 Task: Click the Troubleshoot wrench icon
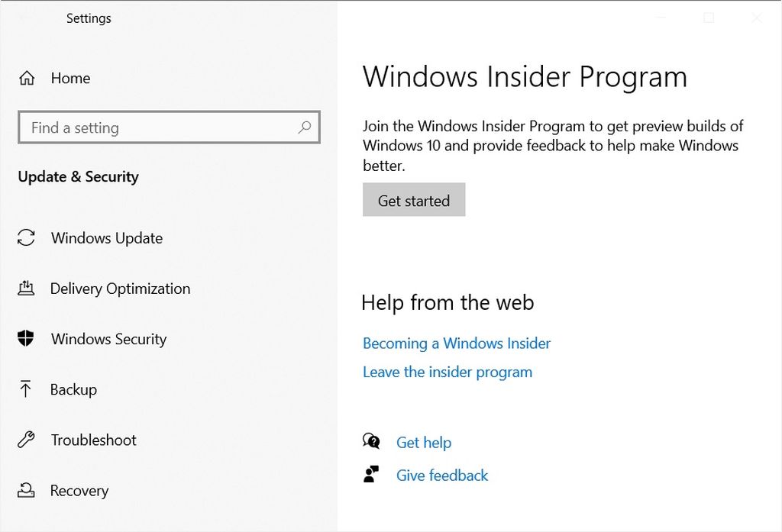tap(26, 440)
